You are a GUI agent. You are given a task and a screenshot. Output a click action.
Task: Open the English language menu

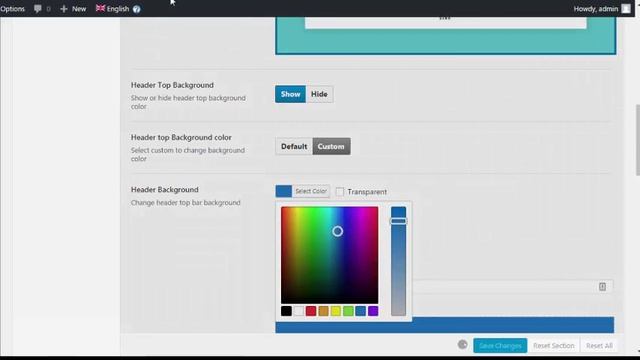tap(118, 9)
